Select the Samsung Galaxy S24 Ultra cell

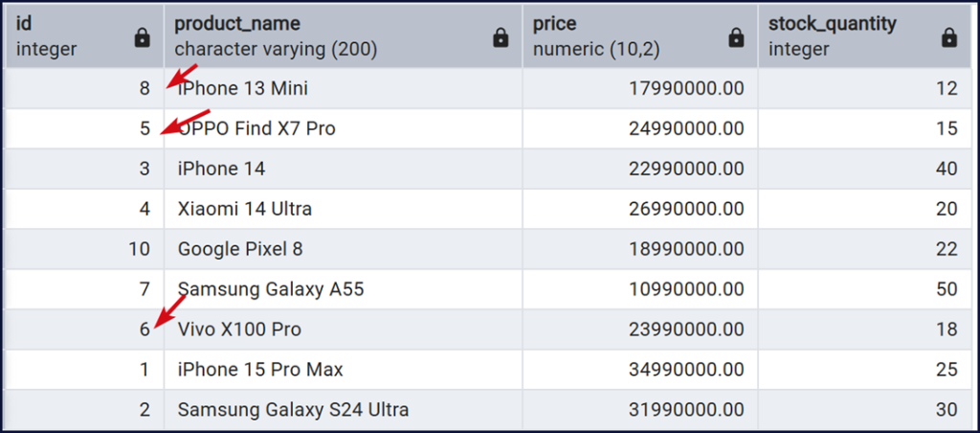click(x=294, y=410)
